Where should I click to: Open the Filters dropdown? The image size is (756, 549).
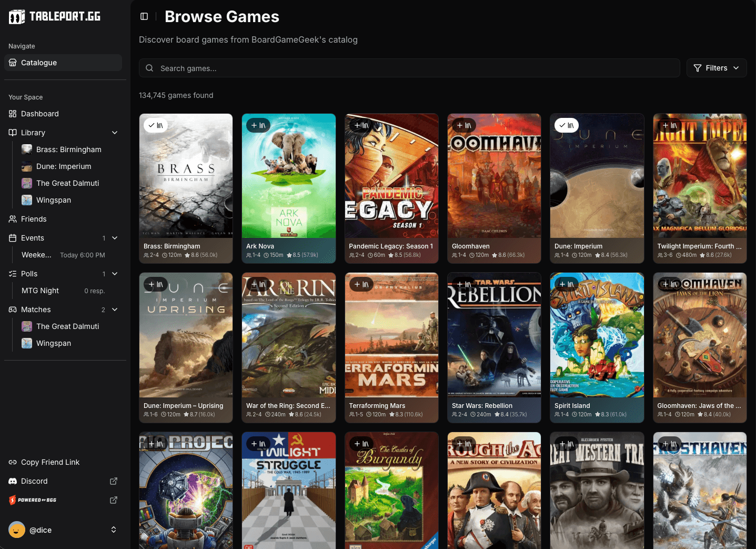716,68
